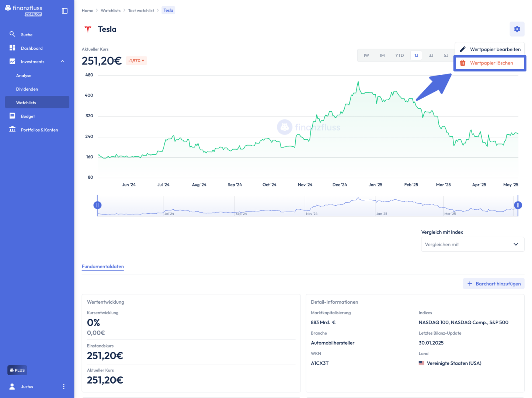This screenshot has height=398, width=532.
Task: Click the Portfolios & Konten bank icon
Action: (x=12, y=129)
